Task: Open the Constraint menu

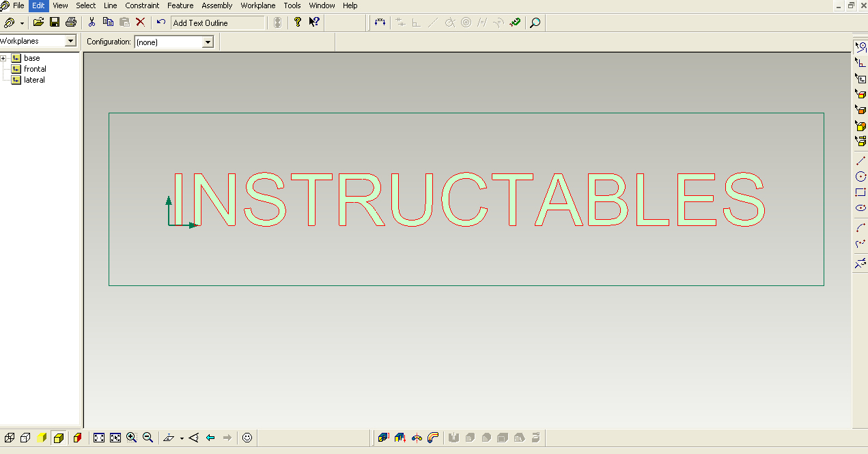Action: [x=142, y=5]
